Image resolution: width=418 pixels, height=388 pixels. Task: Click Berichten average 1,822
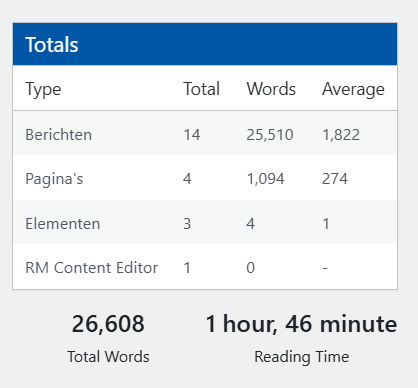tap(341, 135)
